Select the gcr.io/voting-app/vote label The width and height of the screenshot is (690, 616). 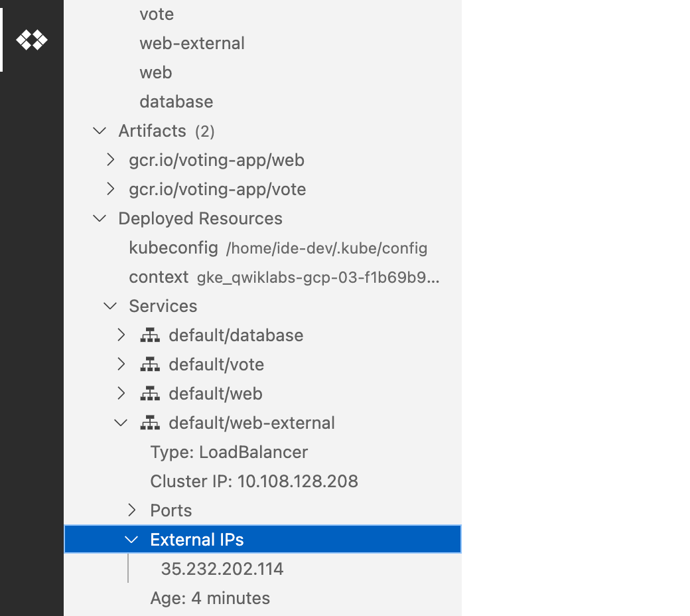point(218,189)
